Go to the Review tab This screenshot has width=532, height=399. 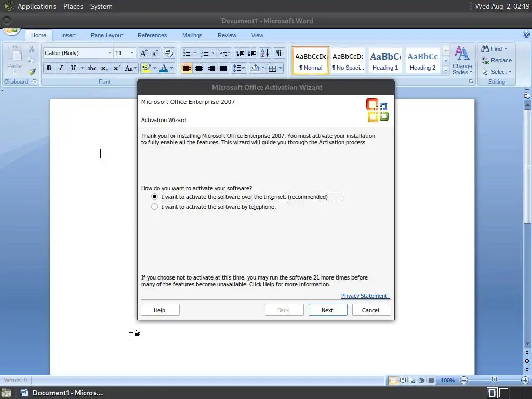click(227, 35)
